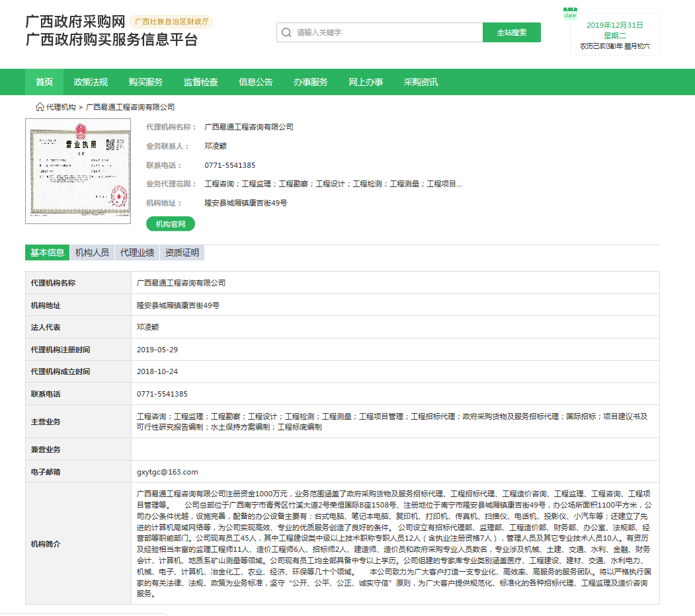The image size is (695, 616).
Task: Click the business license thumbnail image
Action: (77, 171)
